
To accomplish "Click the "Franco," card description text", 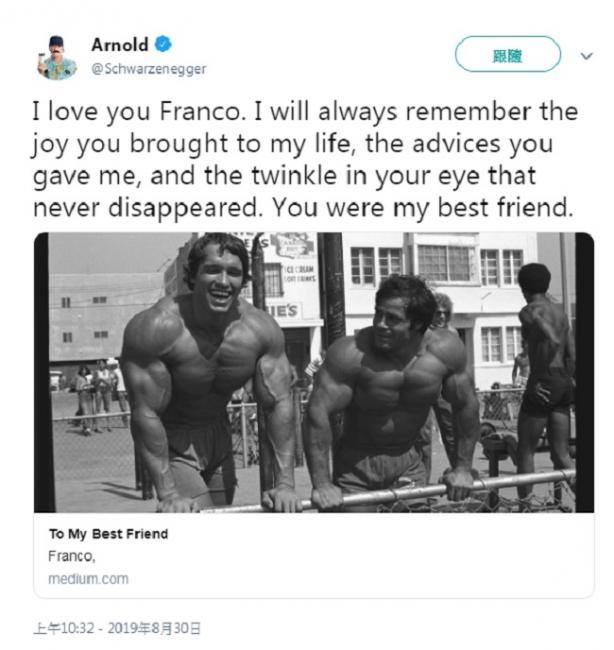I will pos(72,556).
